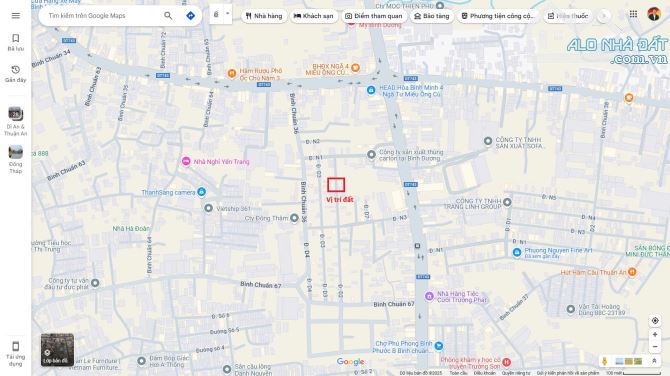Select Nhà Hàng Tiệc Cưới Trường Phát marker
The height and width of the screenshot is (376, 670).
tap(429, 296)
